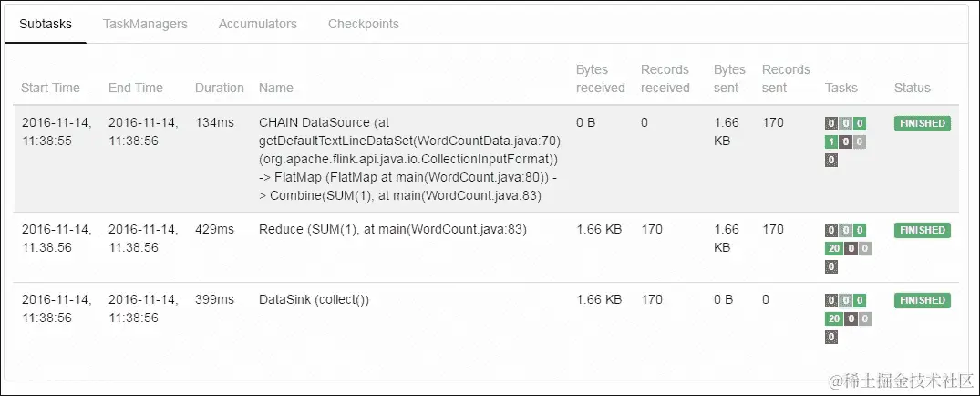Screen dimensions: 980x396
Task: Click start time 11:38:55 in DataSource row
Action: click(x=46, y=141)
